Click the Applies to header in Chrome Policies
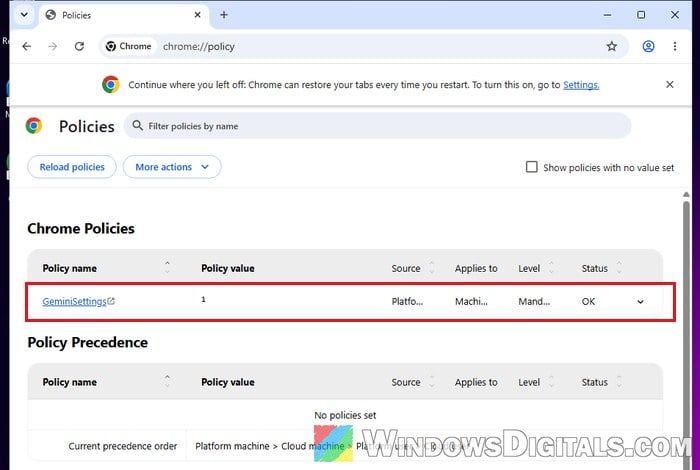 (476, 268)
